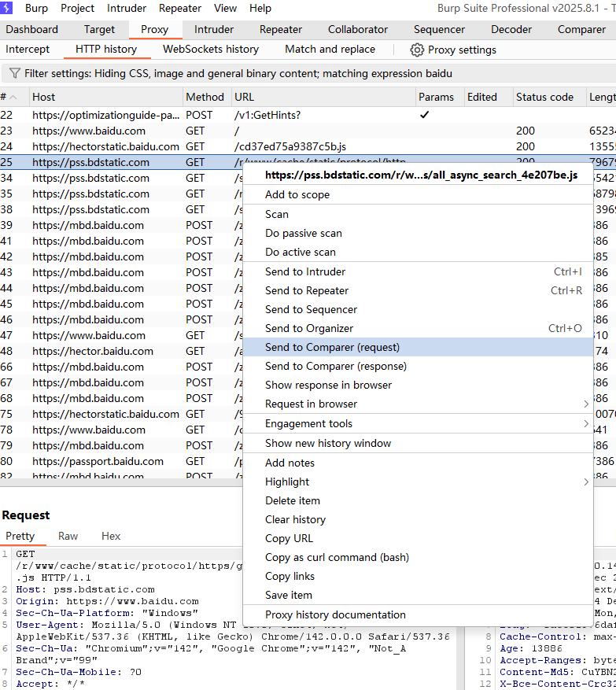Choose Save item
The image size is (616, 690).
click(418, 596)
